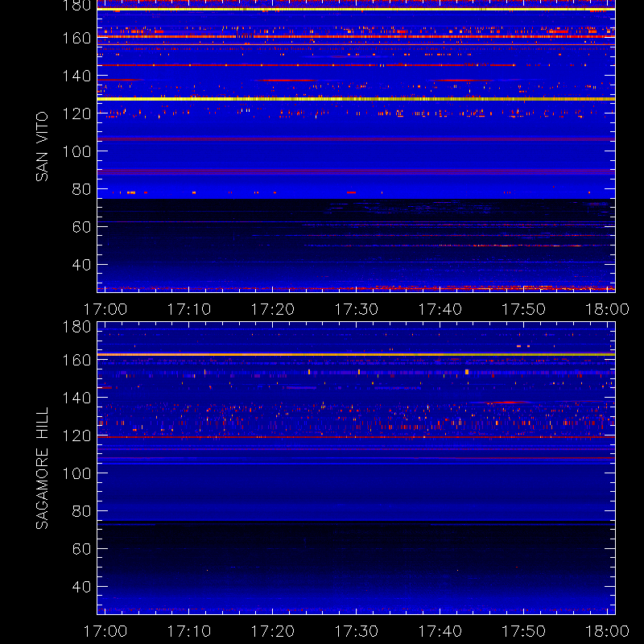Pick the 180 label on Sagamore Hill axis
The width and height of the screenshot is (644, 644).
tap(76, 327)
